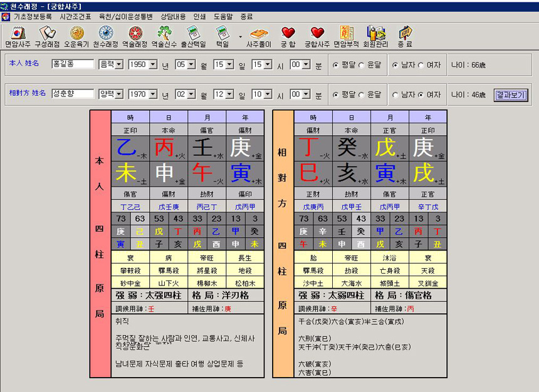The height and width of the screenshot is (392, 539).
Task: Open the 구성래점 toolbar icon
Action: 47,36
